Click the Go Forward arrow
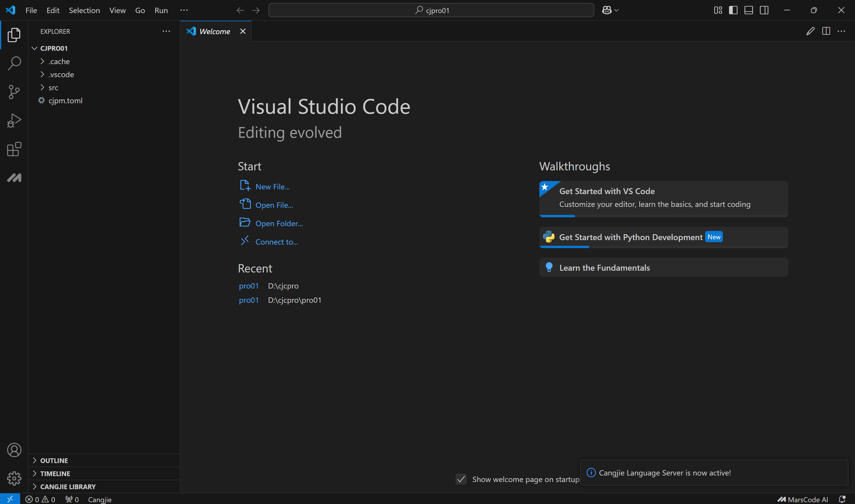This screenshot has width=855, height=504. tap(256, 10)
